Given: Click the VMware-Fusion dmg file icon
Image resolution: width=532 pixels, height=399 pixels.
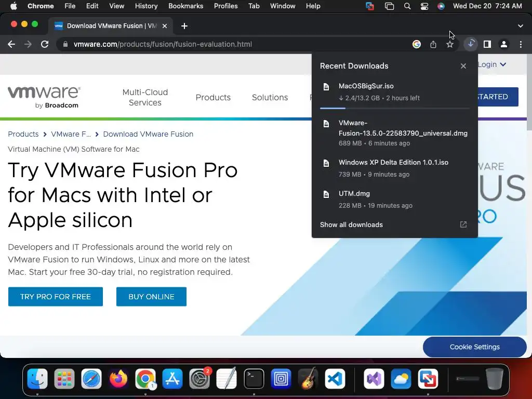Looking at the screenshot, I should click(326, 124).
